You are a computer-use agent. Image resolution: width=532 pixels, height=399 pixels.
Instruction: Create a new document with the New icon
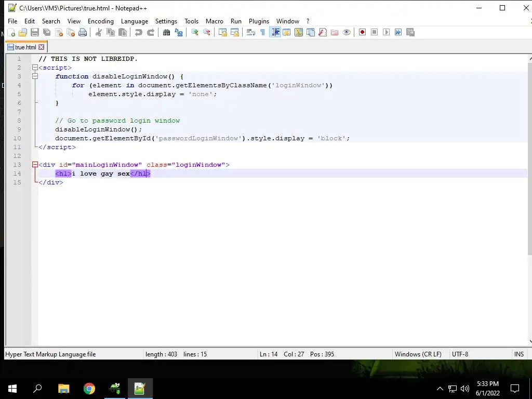coord(11,32)
